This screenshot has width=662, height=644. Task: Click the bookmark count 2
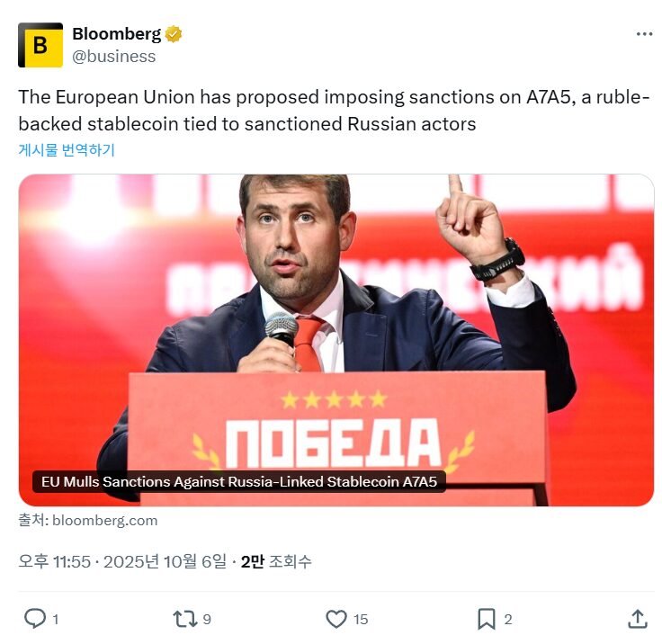click(x=508, y=619)
